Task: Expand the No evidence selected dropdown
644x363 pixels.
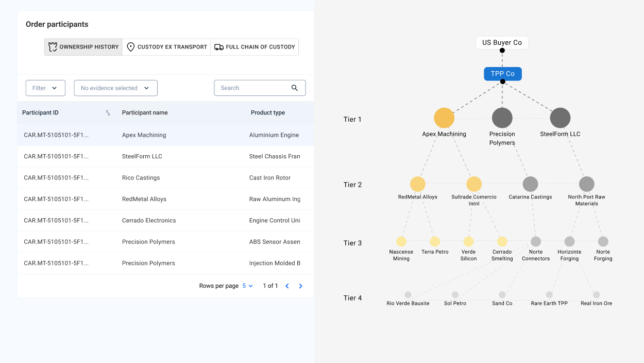Action: [116, 88]
